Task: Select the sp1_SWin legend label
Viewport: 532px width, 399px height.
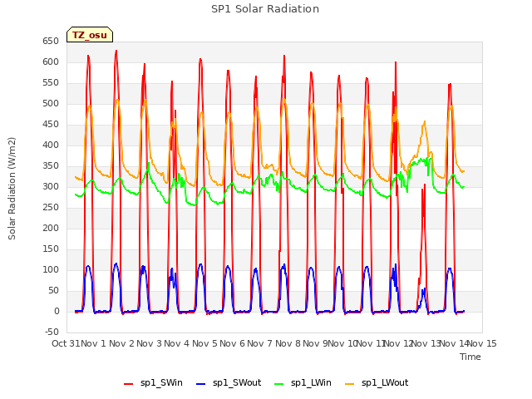Action: click(161, 383)
